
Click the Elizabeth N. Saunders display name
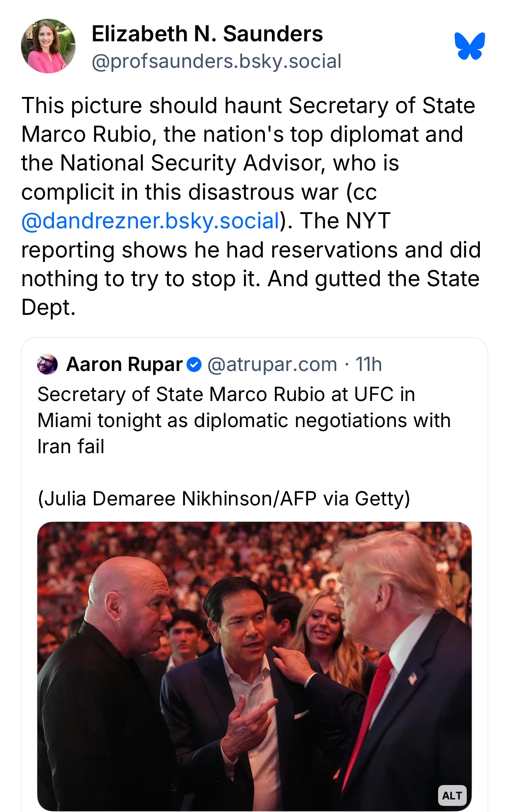[x=207, y=34]
